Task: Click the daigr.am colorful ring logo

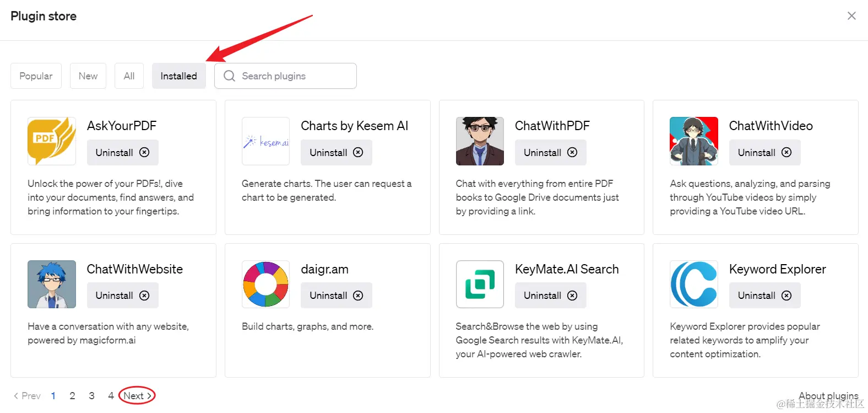Action: pos(265,284)
